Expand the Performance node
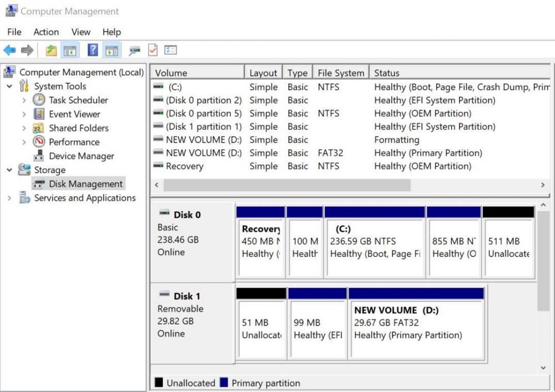Image resolution: width=555 pixels, height=392 pixels. (24, 142)
